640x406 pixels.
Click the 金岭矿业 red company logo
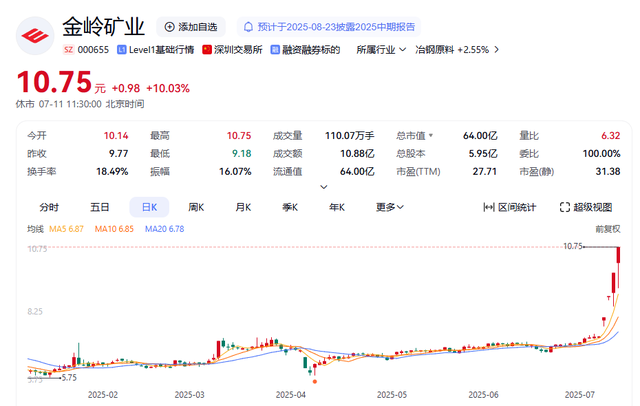point(35,36)
